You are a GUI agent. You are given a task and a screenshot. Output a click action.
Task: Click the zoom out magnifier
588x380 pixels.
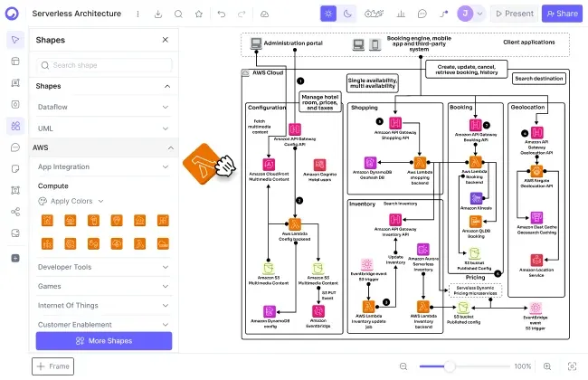pyautogui.click(x=403, y=366)
